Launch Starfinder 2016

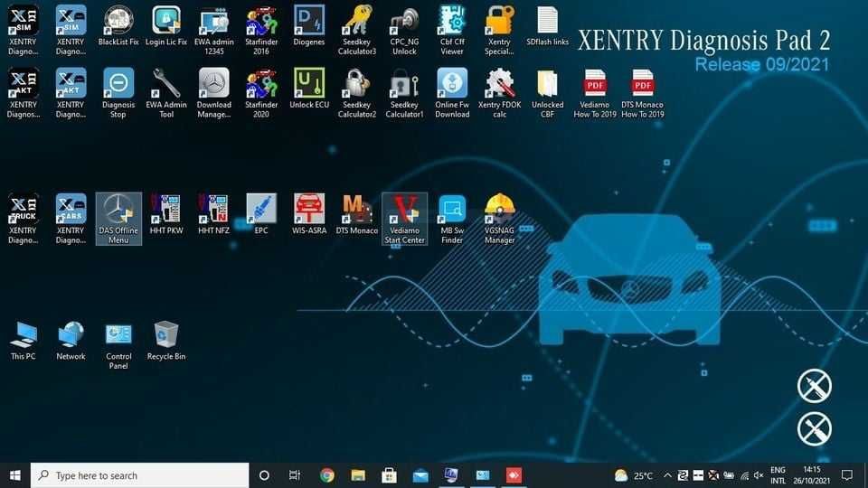[x=261, y=30]
